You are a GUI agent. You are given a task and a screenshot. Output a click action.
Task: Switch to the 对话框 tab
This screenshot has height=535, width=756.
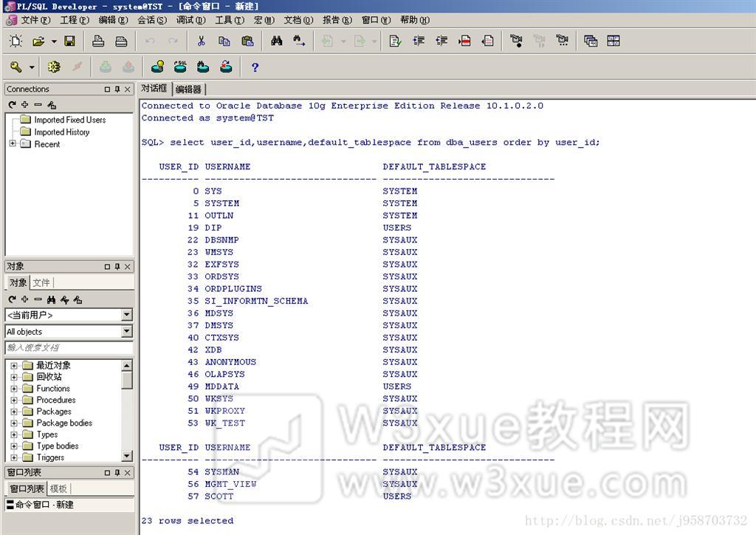[154, 88]
